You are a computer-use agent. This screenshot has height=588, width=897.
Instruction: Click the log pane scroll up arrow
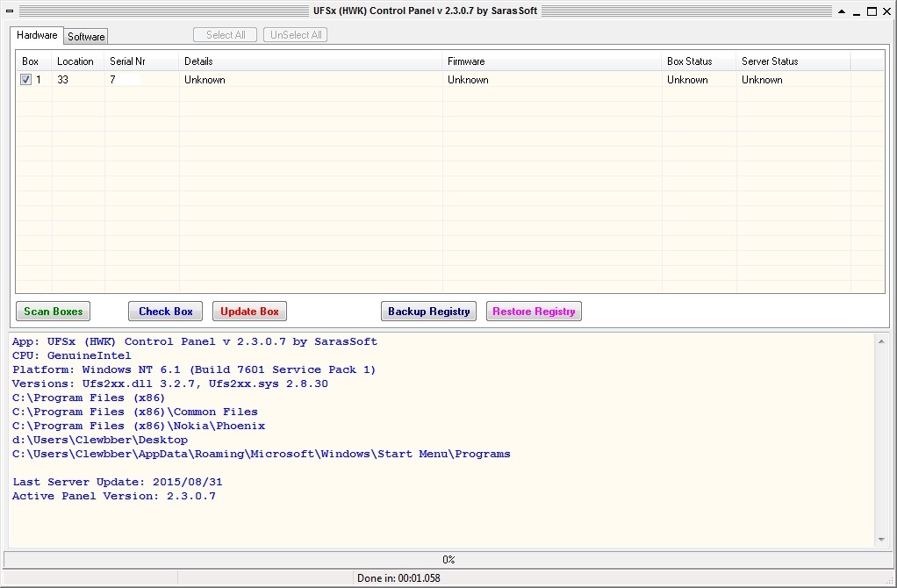(881, 341)
